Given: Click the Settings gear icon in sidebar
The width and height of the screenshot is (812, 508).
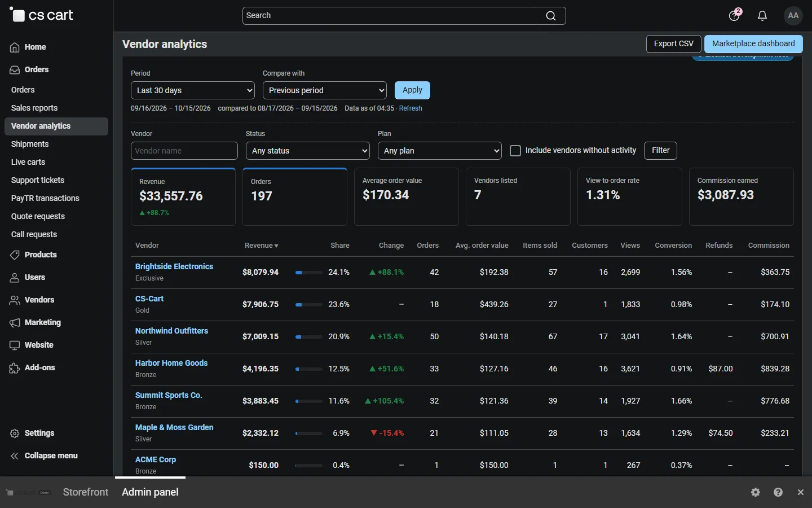Looking at the screenshot, I should tap(15, 433).
